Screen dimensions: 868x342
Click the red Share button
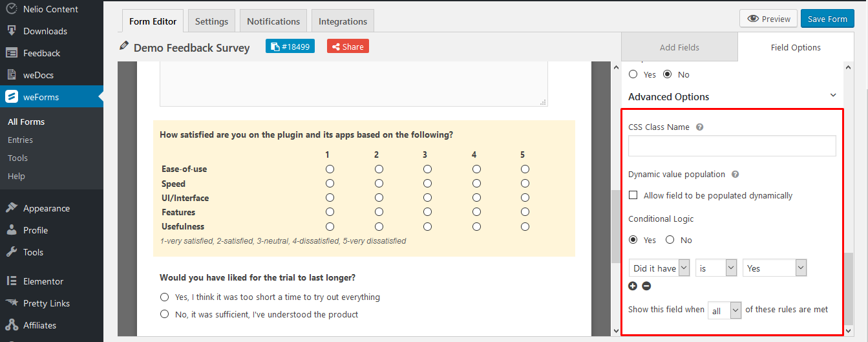coord(348,47)
